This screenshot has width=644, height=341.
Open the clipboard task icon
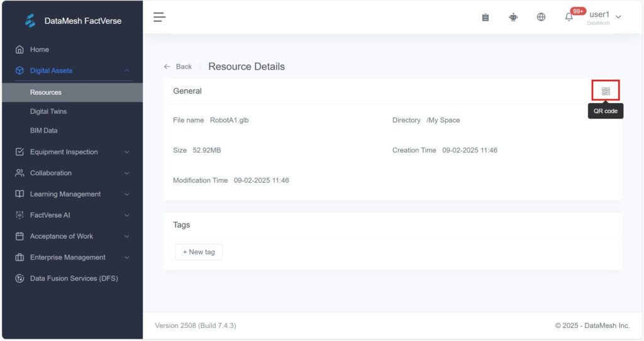point(486,17)
